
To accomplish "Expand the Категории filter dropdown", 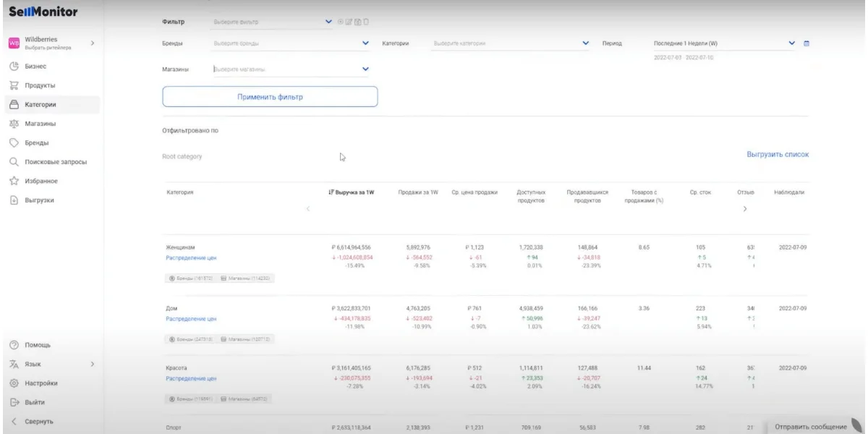I will [585, 44].
